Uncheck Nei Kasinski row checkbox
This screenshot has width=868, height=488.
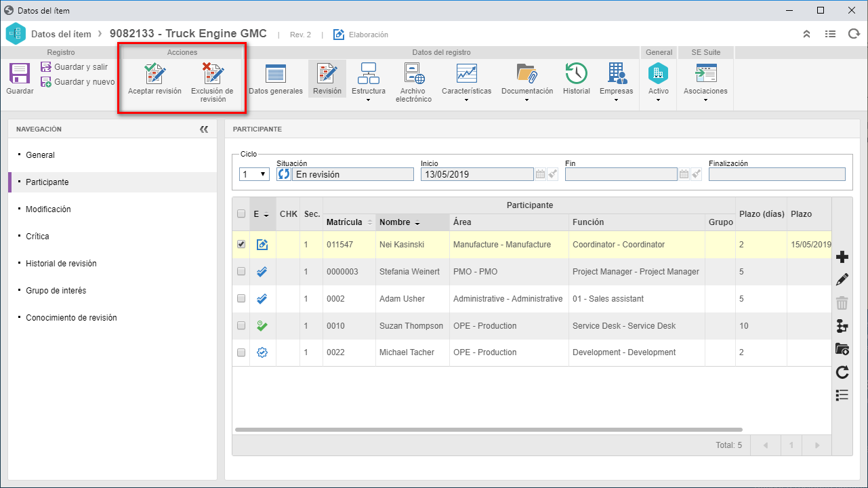tap(241, 245)
